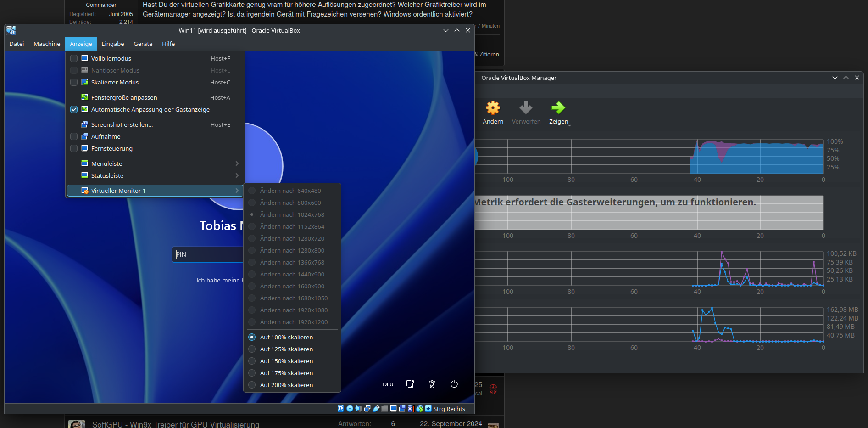Close the Anzeige menu
The image size is (868, 428).
click(x=81, y=44)
